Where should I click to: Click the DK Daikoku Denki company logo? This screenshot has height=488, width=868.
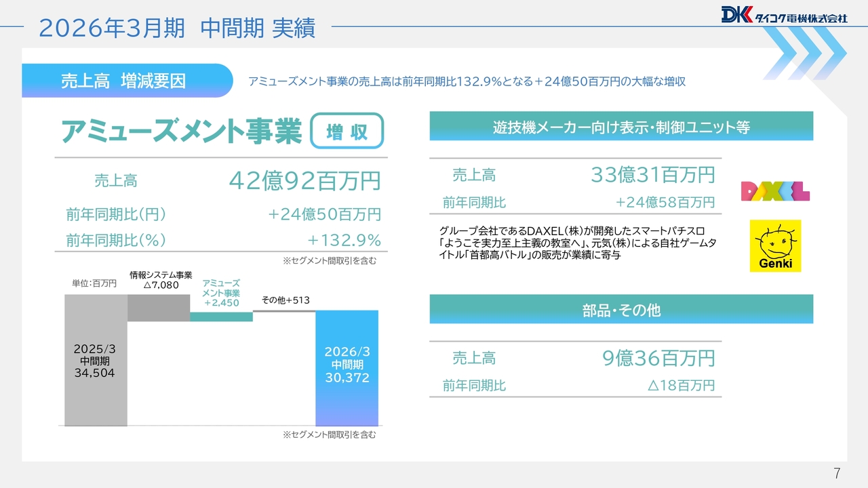click(x=784, y=15)
